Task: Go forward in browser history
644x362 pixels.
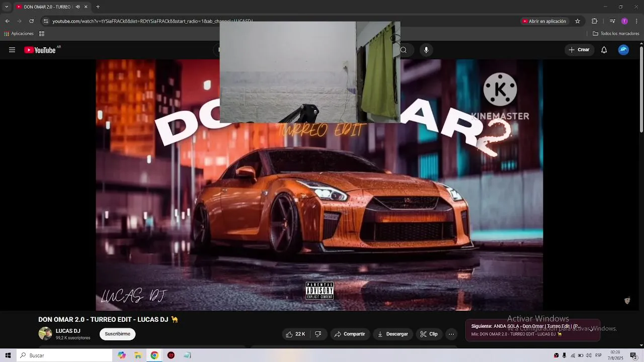Action: pos(19,21)
